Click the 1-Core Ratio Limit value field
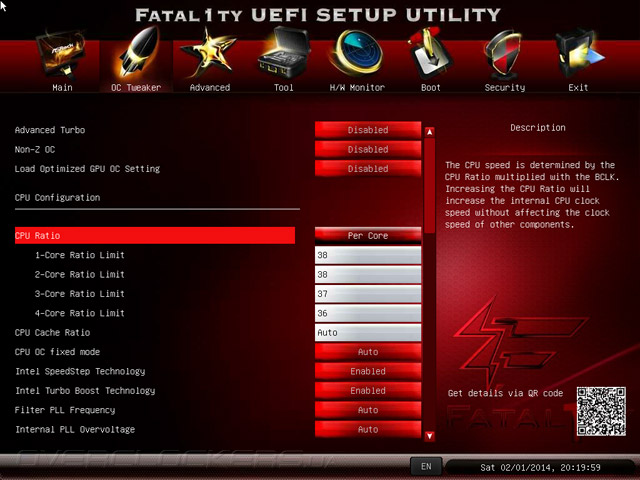This screenshot has height=480, width=640. pyautogui.click(x=368, y=255)
